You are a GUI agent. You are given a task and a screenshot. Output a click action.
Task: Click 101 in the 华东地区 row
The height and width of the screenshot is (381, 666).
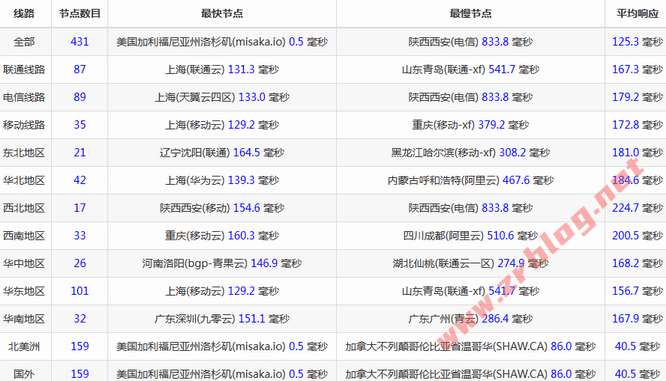[x=79, y=291]
